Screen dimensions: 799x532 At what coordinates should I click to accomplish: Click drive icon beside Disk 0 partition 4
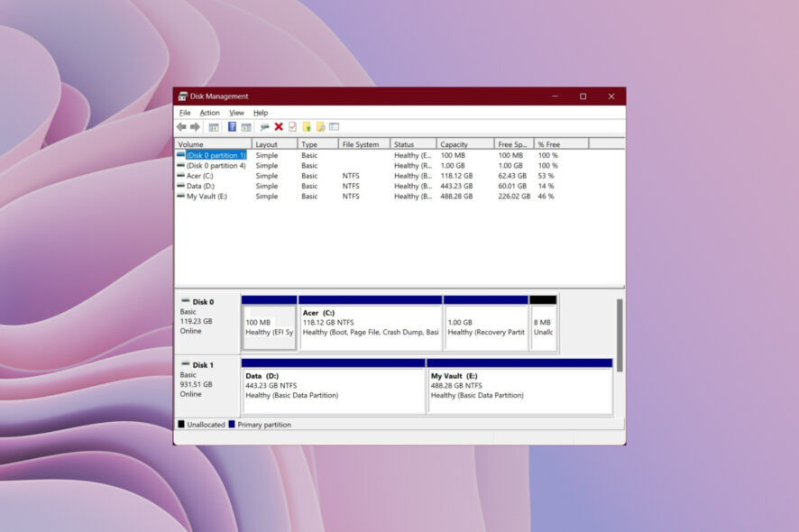tap(181, 166)
